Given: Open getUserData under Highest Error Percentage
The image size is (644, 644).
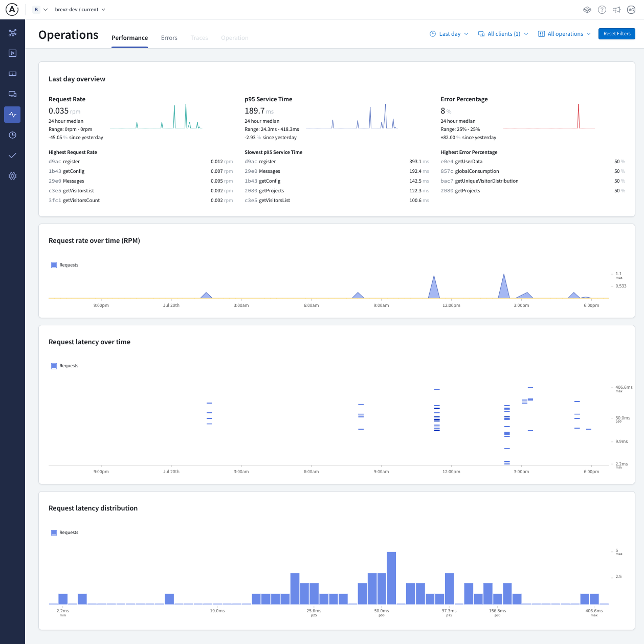Looking at the screenshot, I should pyautogui.click(x=468, y=162).
